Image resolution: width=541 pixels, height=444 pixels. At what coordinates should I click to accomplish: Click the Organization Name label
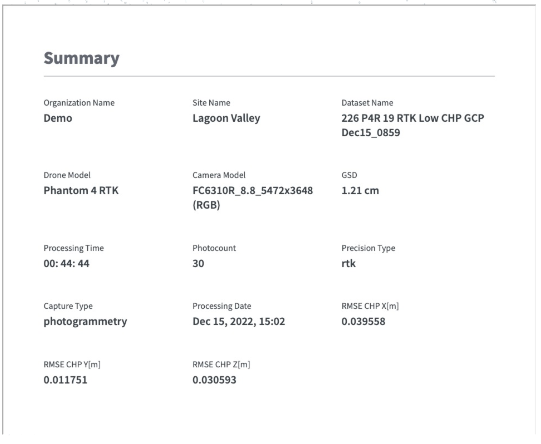click(79, 103)
